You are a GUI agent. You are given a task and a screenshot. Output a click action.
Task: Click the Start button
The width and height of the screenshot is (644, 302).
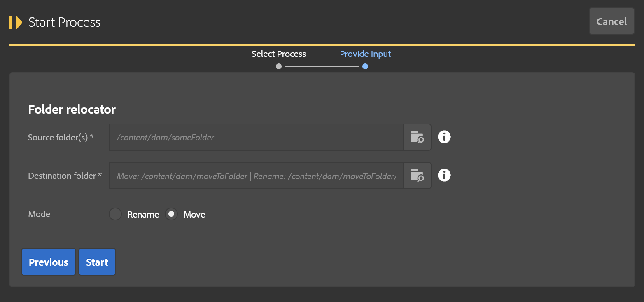pyautogui.click(x=97, y=262)
